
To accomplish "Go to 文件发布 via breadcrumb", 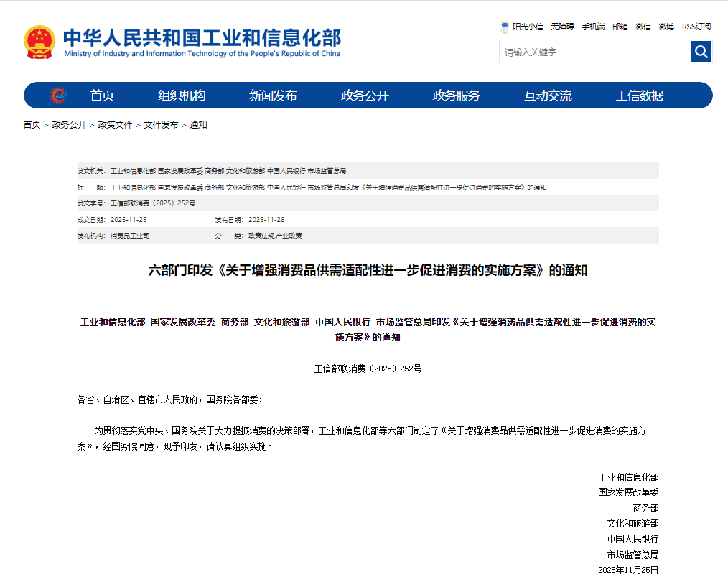I will (x=161, y=125).
